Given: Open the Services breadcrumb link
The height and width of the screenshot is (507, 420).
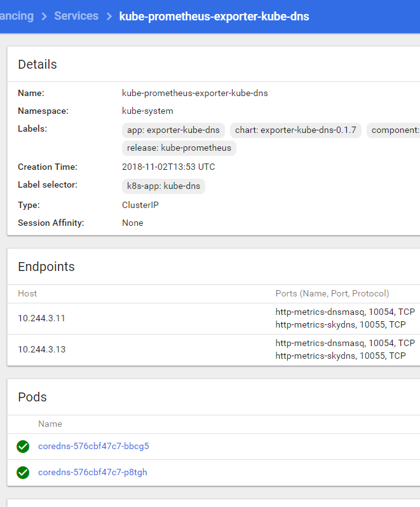Looking at the screenshot, I should coord(76,16).
